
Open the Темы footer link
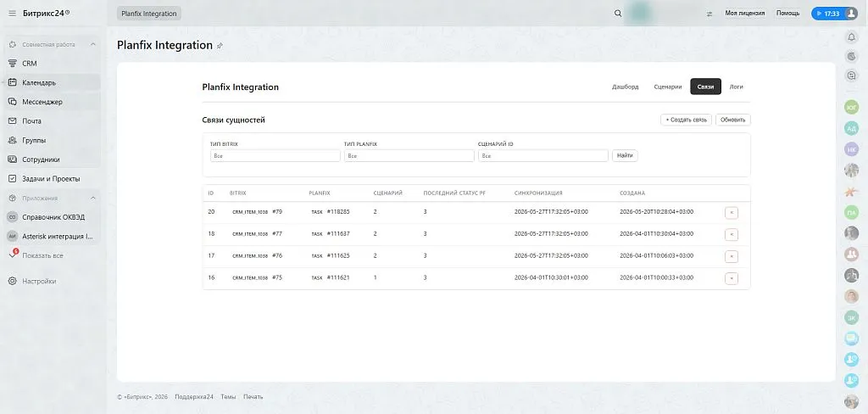227,397
